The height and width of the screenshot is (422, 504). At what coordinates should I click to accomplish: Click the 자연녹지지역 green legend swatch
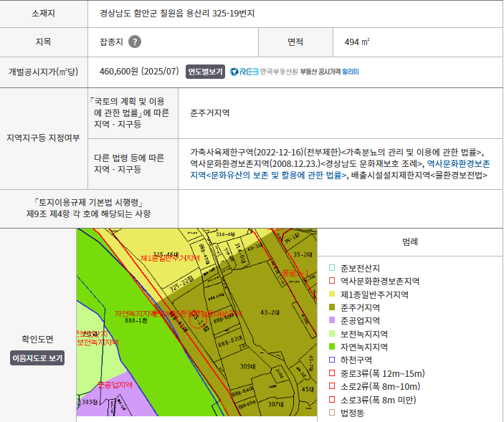tap(332, 347)
